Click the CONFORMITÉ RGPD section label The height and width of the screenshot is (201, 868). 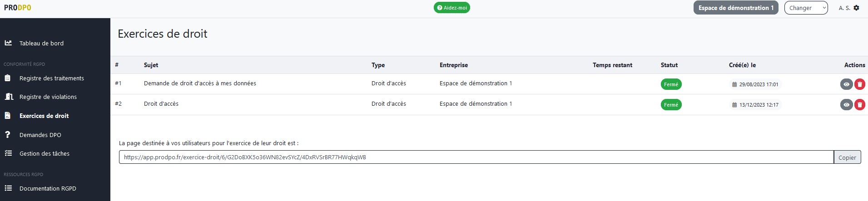tap(24, 64)
